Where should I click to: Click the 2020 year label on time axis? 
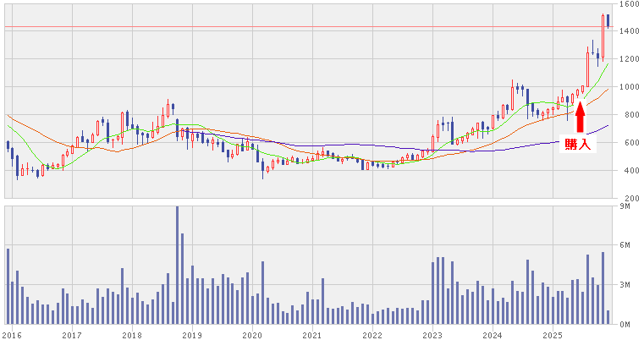coord(252,334)
